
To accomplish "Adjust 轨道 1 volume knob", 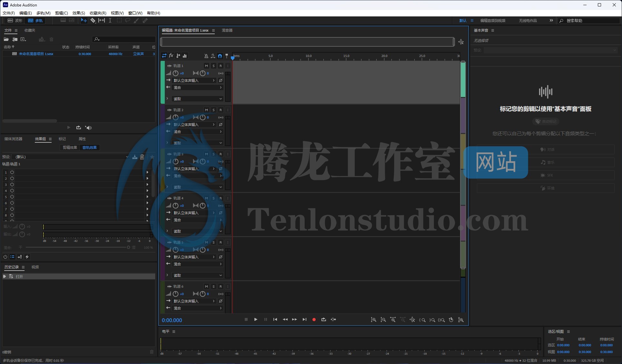I will tap(175, 73).
